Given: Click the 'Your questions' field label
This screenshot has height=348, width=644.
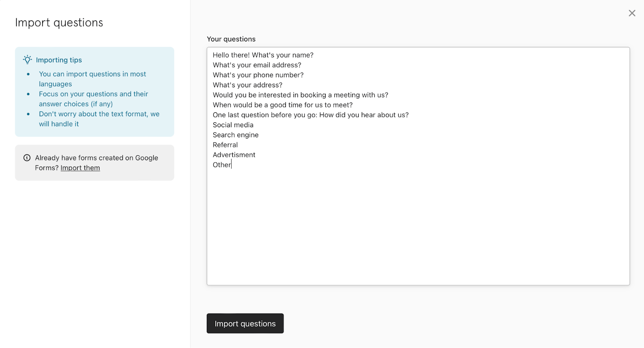Looking at the screenshot, I should coord(231,39).
